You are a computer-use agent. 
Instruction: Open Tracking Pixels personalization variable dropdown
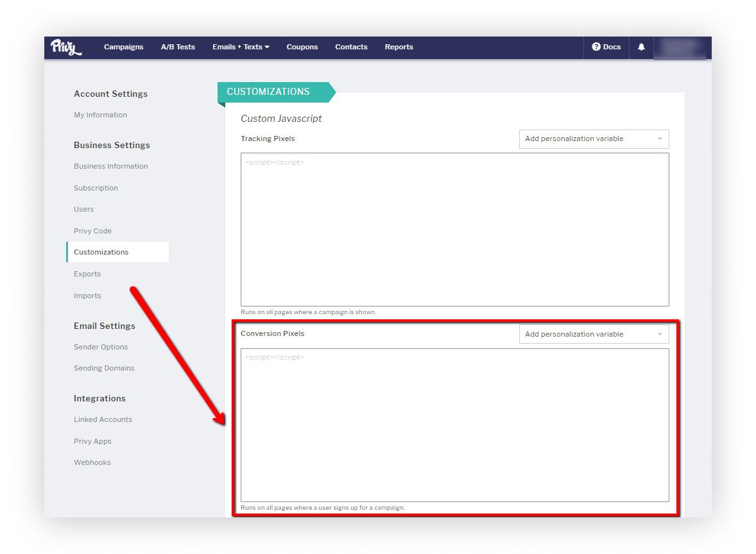pyautogui.click(x=594, y=138)
